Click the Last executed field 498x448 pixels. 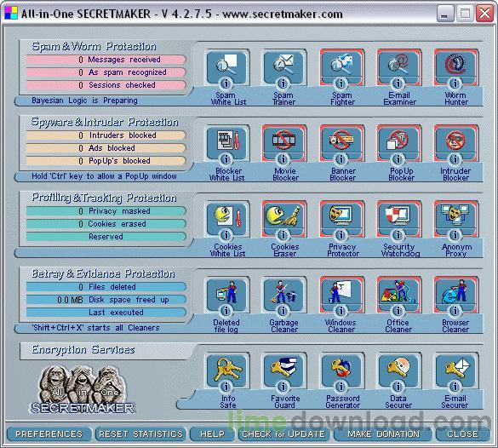pos(106,313)
